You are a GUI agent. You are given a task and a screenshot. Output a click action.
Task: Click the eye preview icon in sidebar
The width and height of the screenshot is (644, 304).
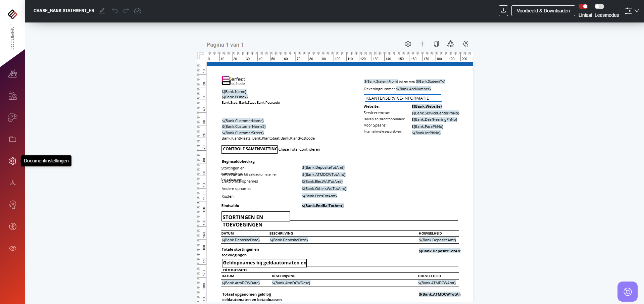point(13,248)
